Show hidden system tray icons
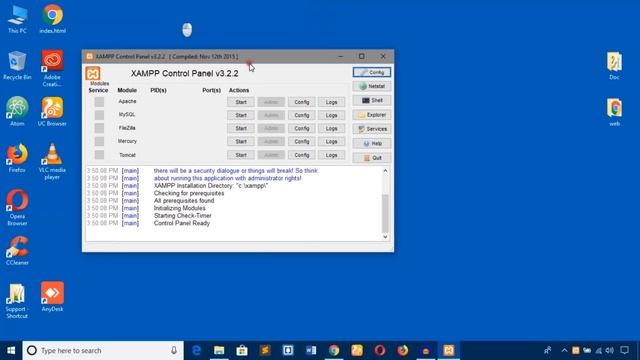The width and height of the screenshot is (640, 360). point(564,351)
